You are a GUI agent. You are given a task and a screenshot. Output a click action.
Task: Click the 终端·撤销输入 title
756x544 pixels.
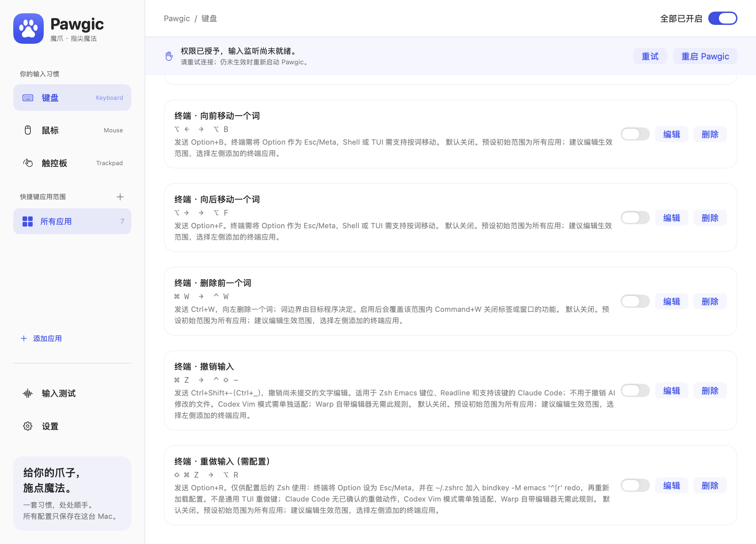(x=204, y=367)
